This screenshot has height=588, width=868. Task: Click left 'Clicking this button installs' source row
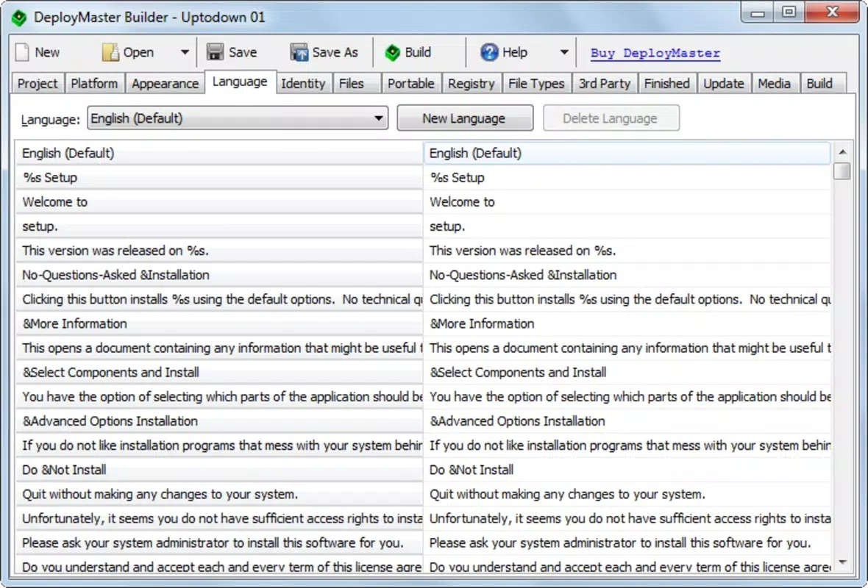[219, 299]
